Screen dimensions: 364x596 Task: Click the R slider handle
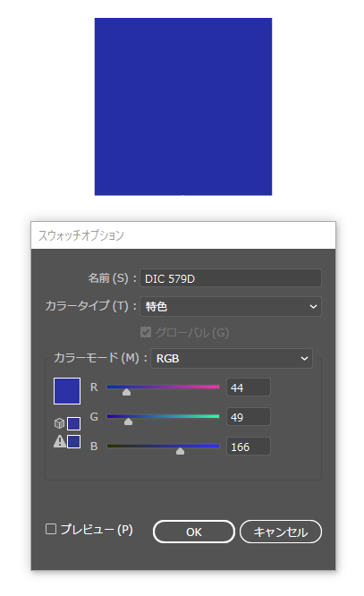pos(126,392)
